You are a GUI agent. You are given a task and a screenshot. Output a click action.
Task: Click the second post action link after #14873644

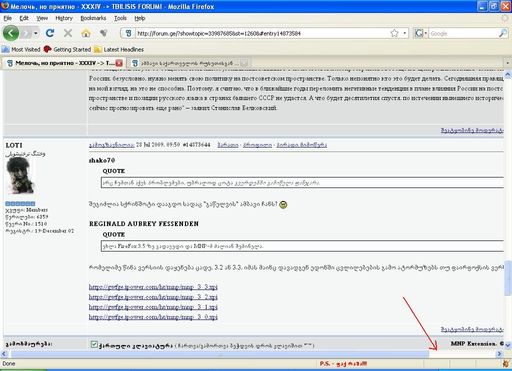coord(257,145)
